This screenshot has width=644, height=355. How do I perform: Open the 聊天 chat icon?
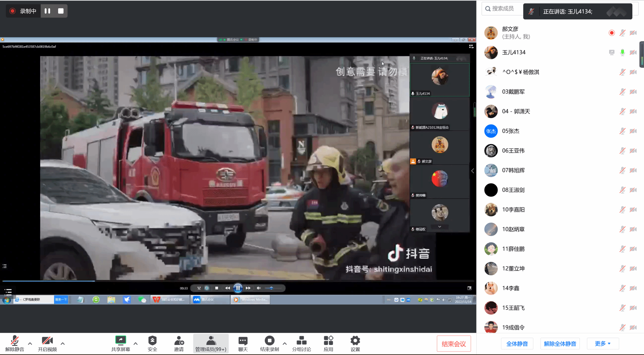click(x=243, y=341)
